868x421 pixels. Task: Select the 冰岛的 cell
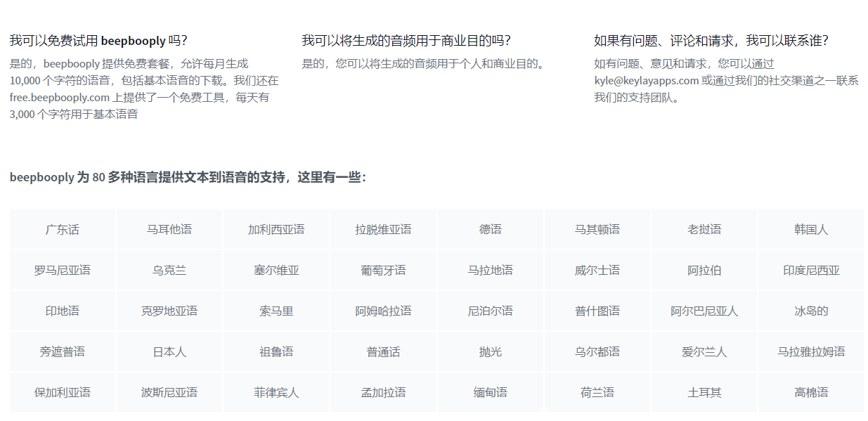coord(811,311)
